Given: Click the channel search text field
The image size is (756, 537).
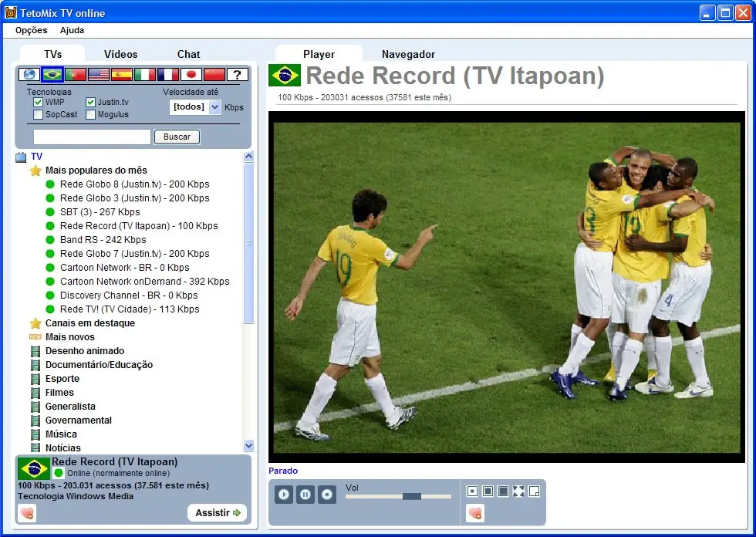Looking at the screenshot, I should 92,137.
